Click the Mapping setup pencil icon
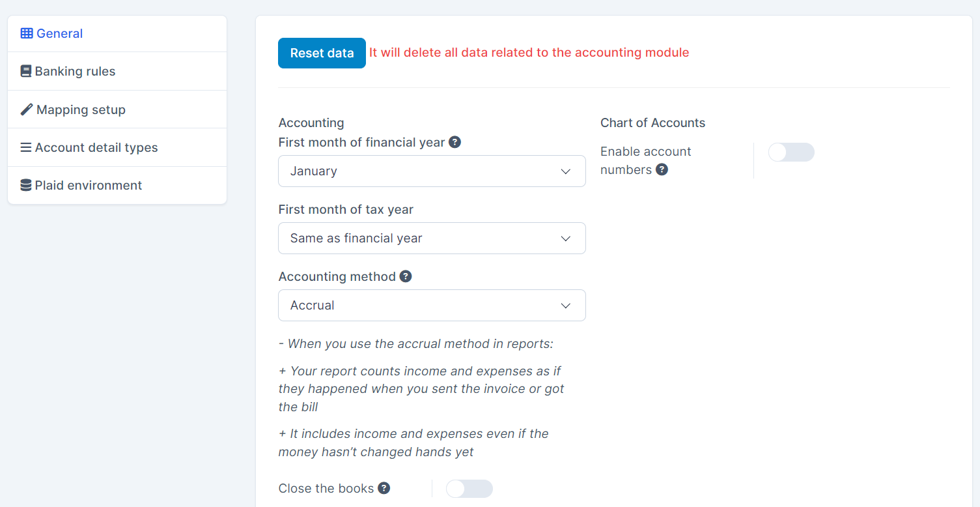Screen dimensions: 980x507 tap(27, 109)
